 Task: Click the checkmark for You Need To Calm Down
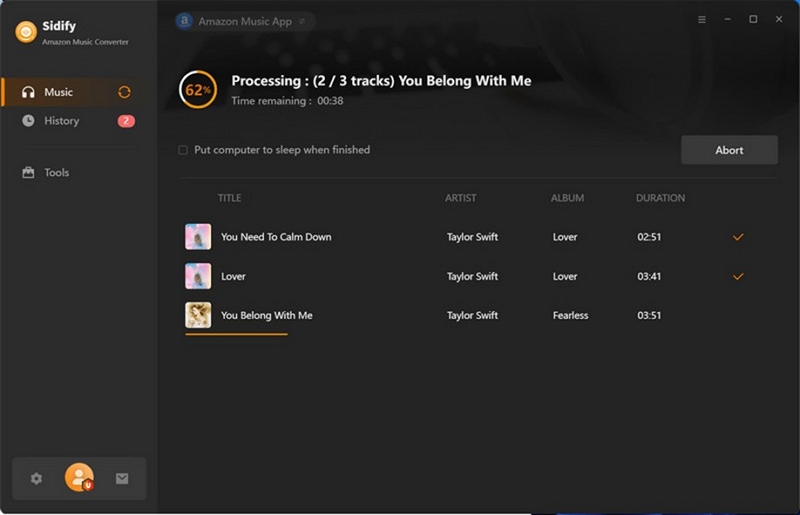(738, 237)
